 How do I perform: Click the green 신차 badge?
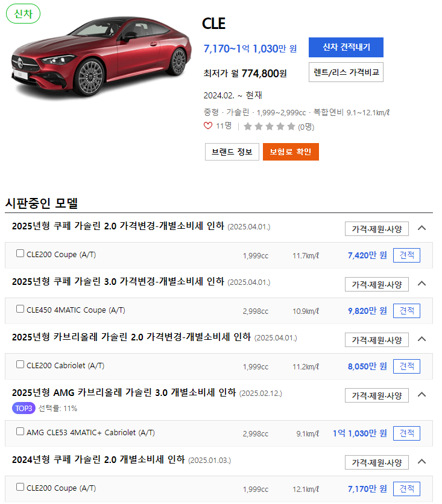pyautogui.click(x=23, y=14)
